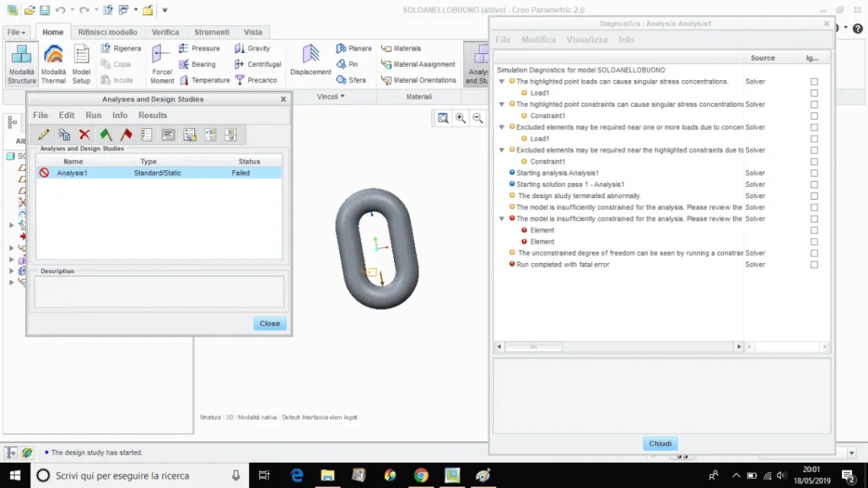Image resolution: width=868 pixels, height=488 pixels.
Task: Copy the study using the copy icon
Action: click(64, 135)
